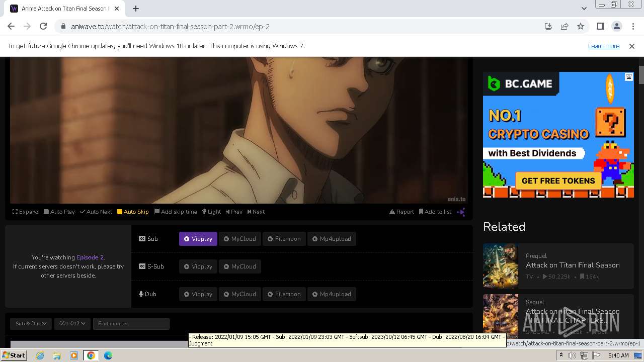Open the Learn more link
The height and width of the screenshot is (362, 644).
(604, 46)
